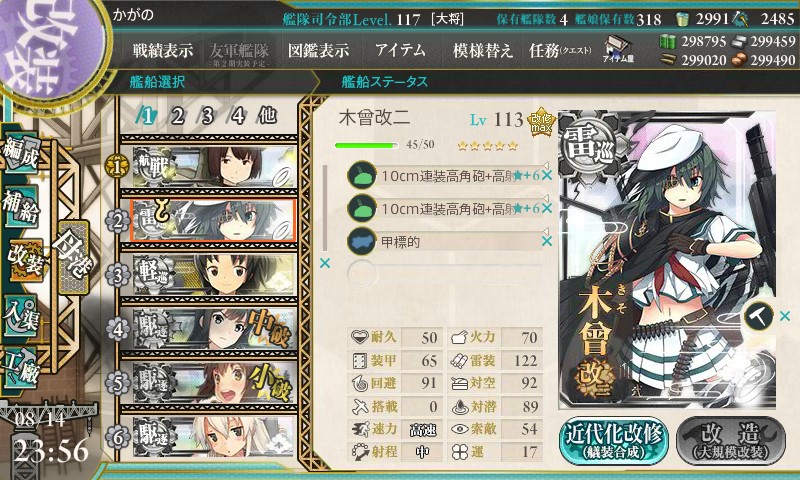Select the 中破 destroyer in slot 4
Screen dimensions: 800x480
click(214, 329)
